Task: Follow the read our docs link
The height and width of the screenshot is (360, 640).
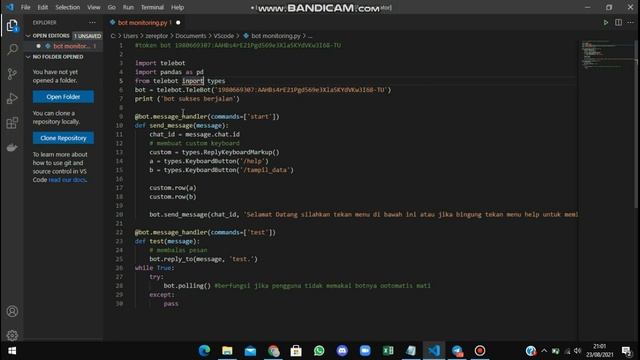Action: click(67, 180)
